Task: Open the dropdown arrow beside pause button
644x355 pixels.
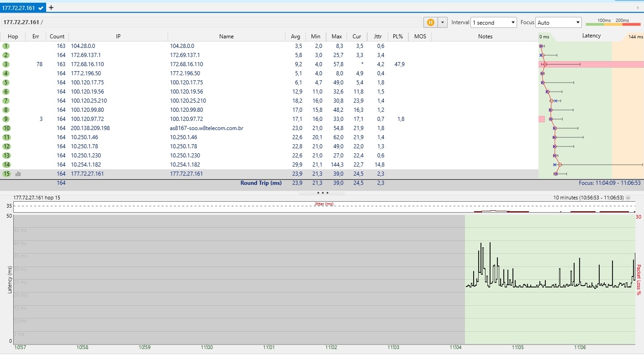Action: 442,22
